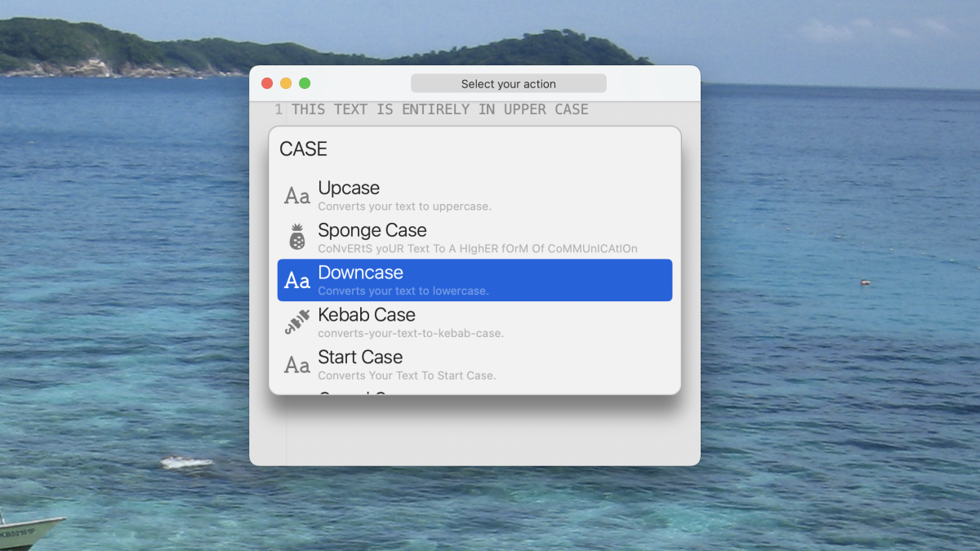Select the Upcase action
This screenshot has height=551, width=980.
[474, 196]
